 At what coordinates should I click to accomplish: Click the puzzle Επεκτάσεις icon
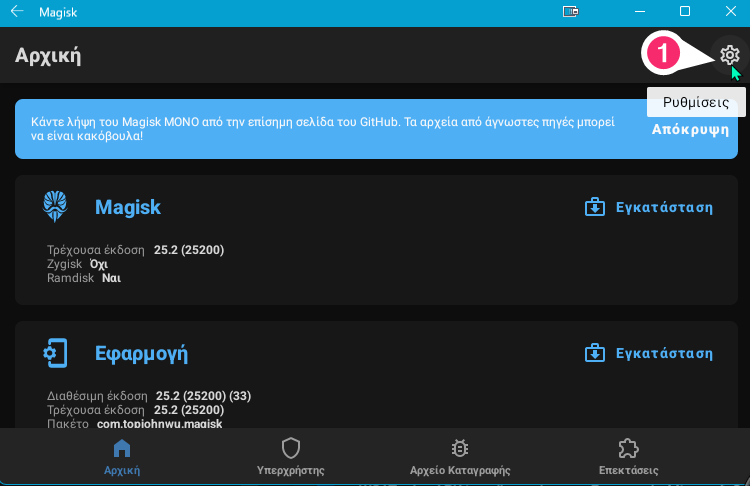pyautogui.click(x=628, y=449)
